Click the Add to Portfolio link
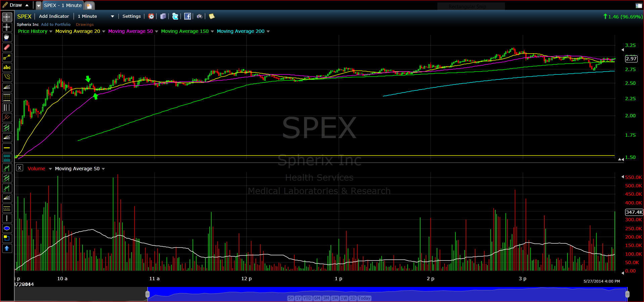Viewport: 644px width, 302px height. coord(56,24)
